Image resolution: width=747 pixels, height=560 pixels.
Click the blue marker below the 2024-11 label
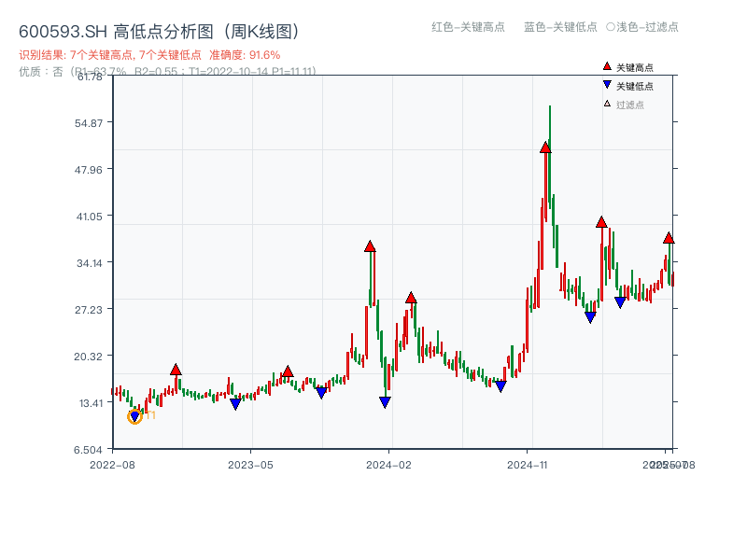(x=502, y=385)
